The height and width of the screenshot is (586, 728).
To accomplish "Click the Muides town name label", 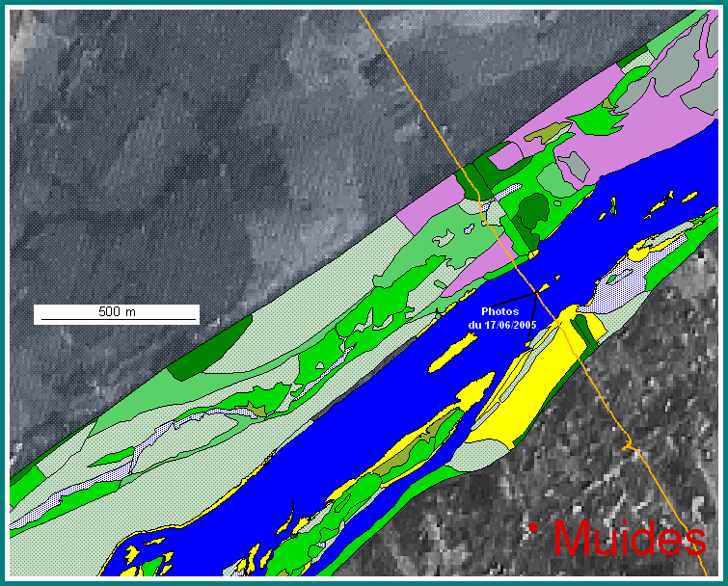I will pyautogui.click(x=630, y=538).
